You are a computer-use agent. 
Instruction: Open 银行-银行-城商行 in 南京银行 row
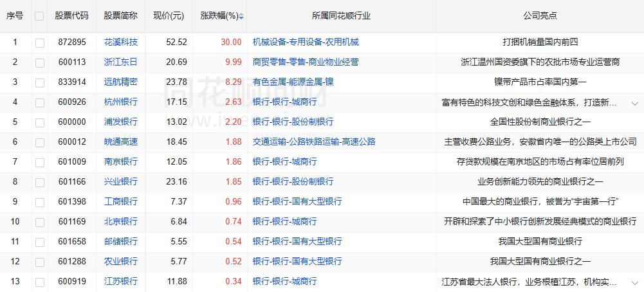284,162
